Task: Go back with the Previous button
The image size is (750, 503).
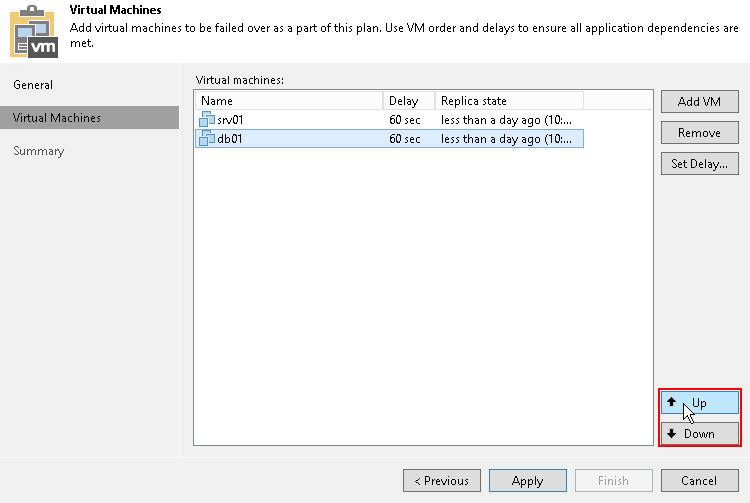Action: click(441, 481)
